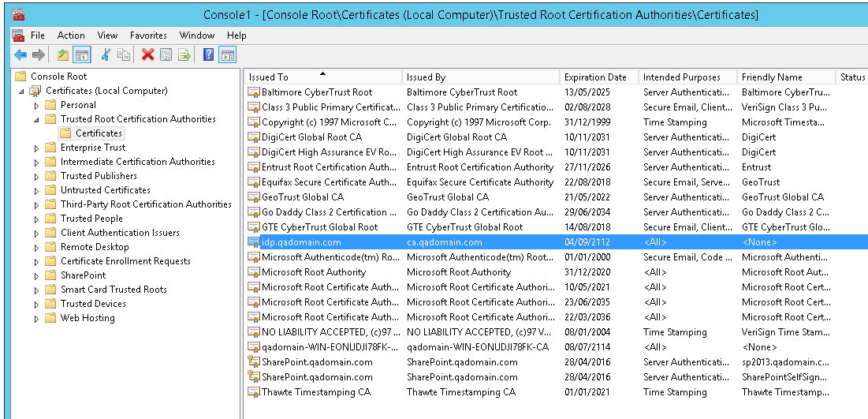This screenshot has width=868, height=419.
Task: Select the Untrusted Certificates folder
Action: click(x=105, y=190)
